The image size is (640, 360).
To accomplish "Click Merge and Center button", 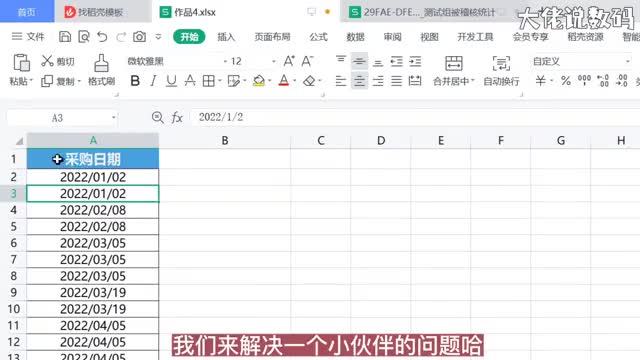I will point(453,71).
